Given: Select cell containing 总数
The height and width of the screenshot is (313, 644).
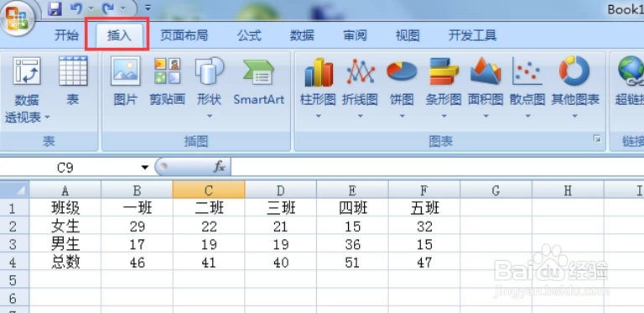Looking at the screenshot, I should pos(65,262).
